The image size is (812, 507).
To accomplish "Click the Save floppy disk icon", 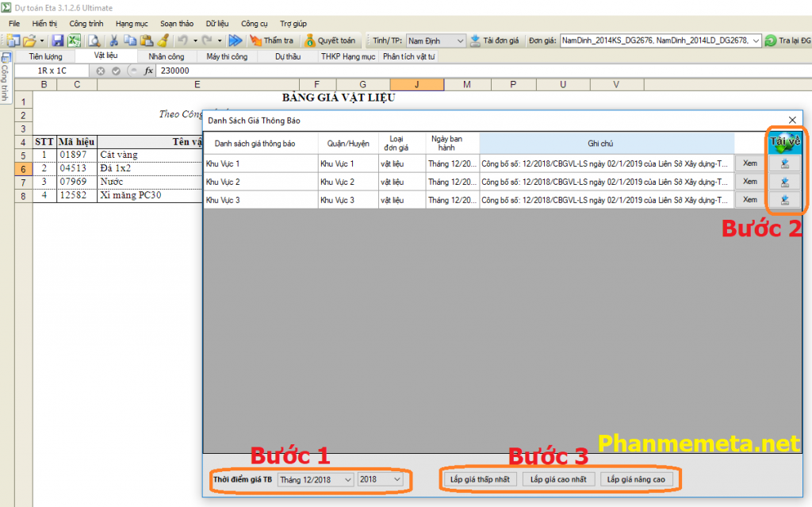I will pyautogui.click(x=58, y=40).
